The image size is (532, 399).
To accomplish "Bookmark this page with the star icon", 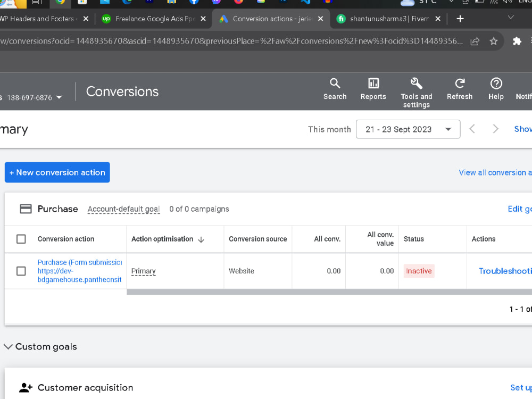I will click(493, 41).
